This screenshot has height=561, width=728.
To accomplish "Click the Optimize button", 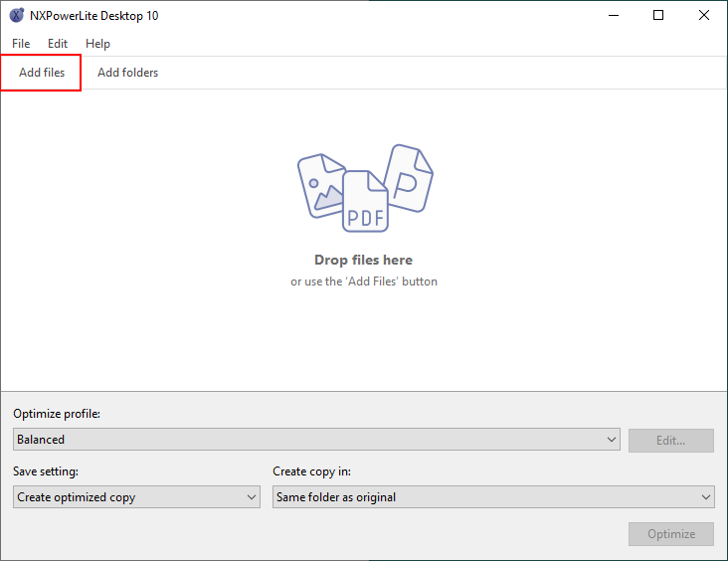I will pyautogui.click(x=671, y=534).
